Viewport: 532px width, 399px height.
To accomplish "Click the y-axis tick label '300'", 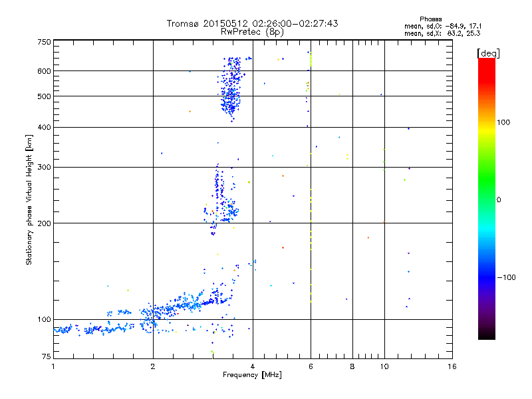I will (x=44, y=167).
